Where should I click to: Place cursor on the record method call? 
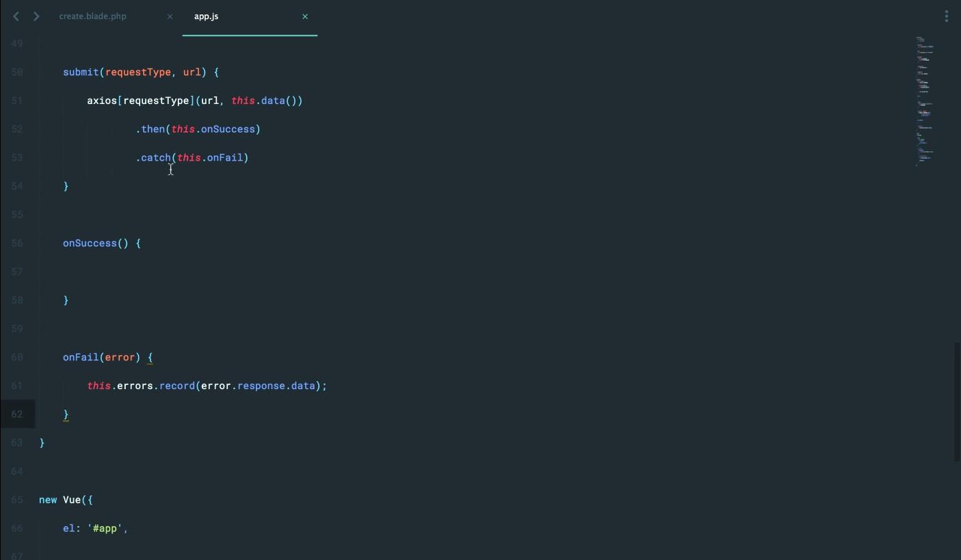(x=177, y=386)
